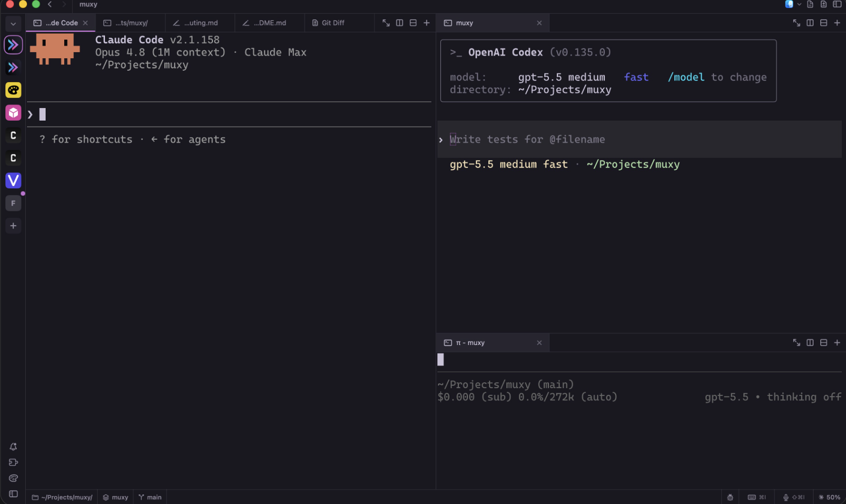Click "? for shortcuts" hint in Claude Code
Viewport: 846px width, 504px height.
pyautogui.click(x=86, y=139)
